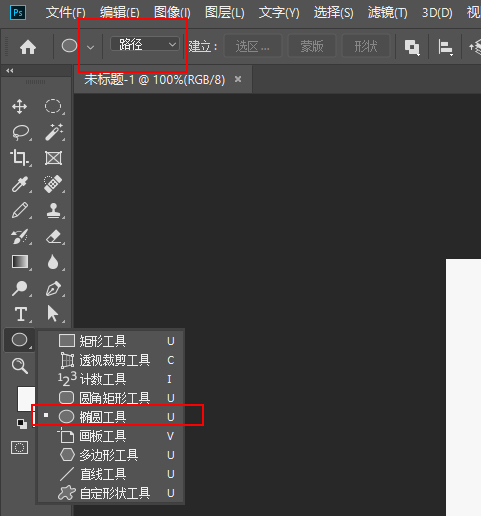Select the Eyedropper tool
This screenshot has height=516, width=481.
click(19, 184)
